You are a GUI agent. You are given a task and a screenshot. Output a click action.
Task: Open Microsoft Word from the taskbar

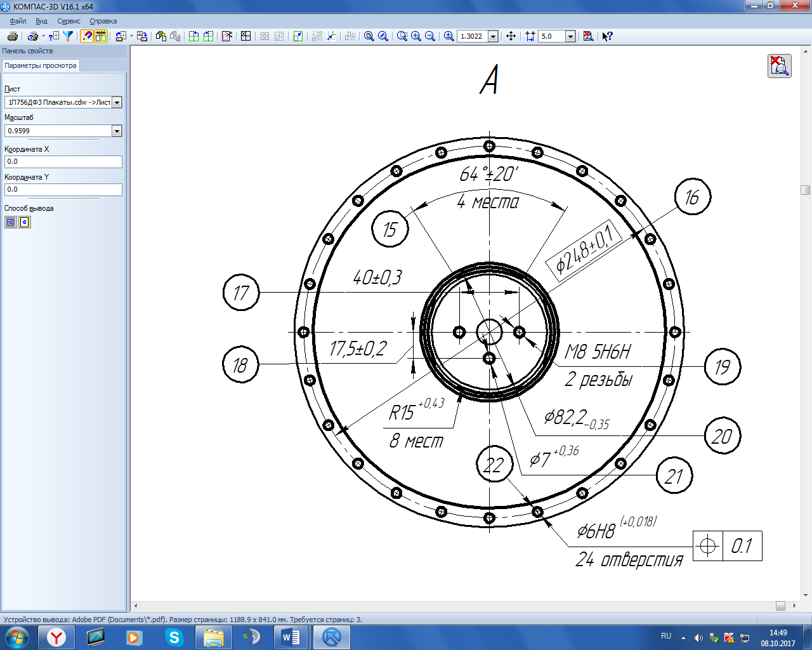coord(291,637)
